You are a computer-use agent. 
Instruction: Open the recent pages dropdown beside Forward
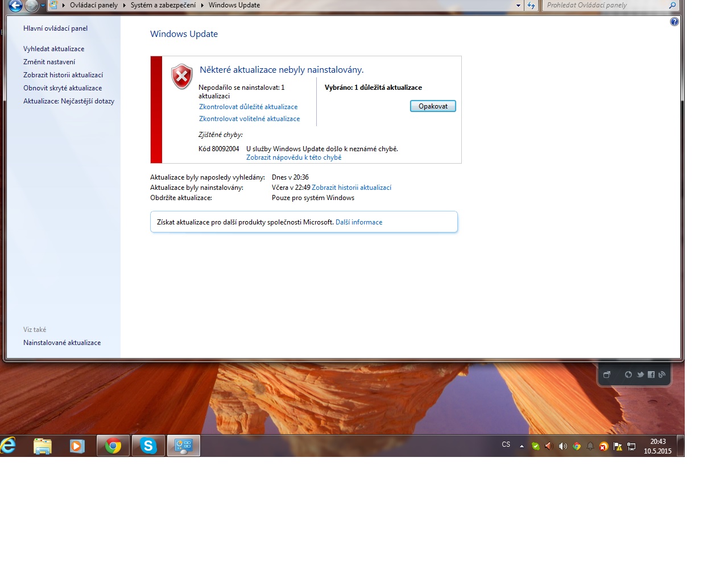43,6
